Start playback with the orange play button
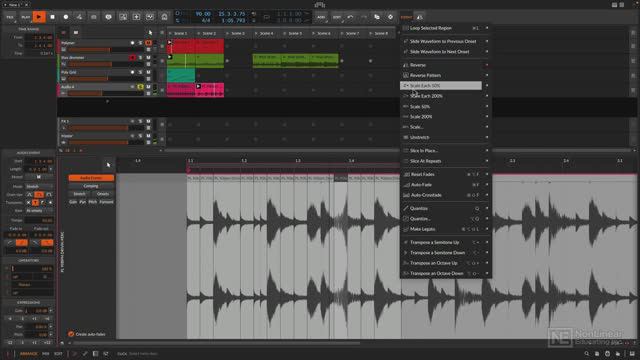Viewport: 640px width, 360px height. point(39,17)
